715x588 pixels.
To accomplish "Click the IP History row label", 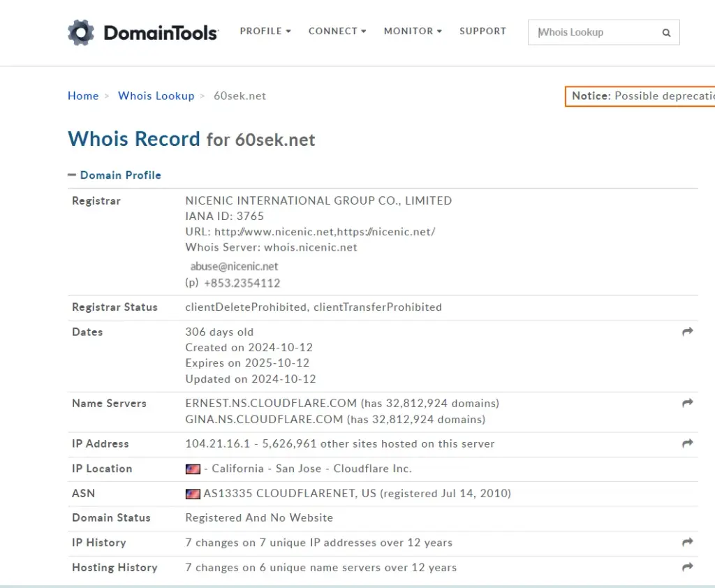I will click(x=99, y=543).
